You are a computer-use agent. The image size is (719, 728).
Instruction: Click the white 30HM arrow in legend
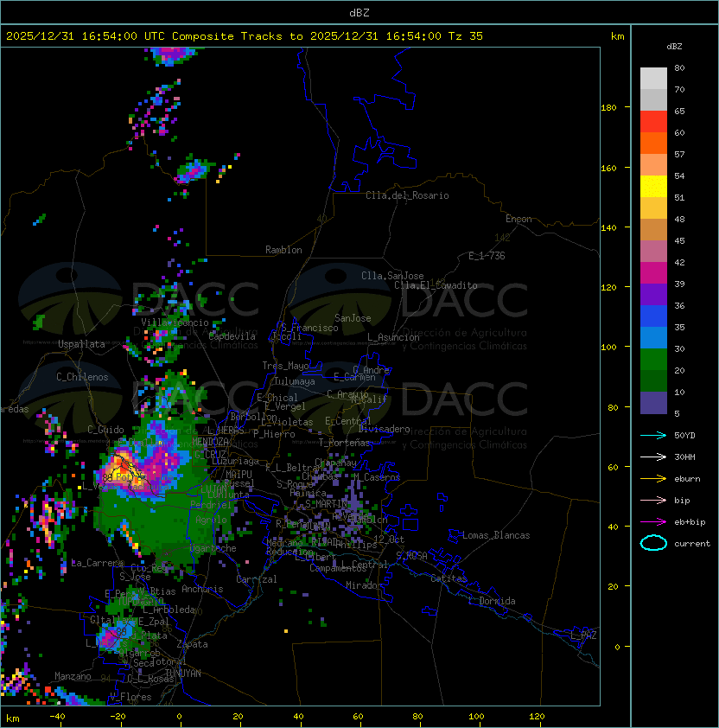[653, 457]
